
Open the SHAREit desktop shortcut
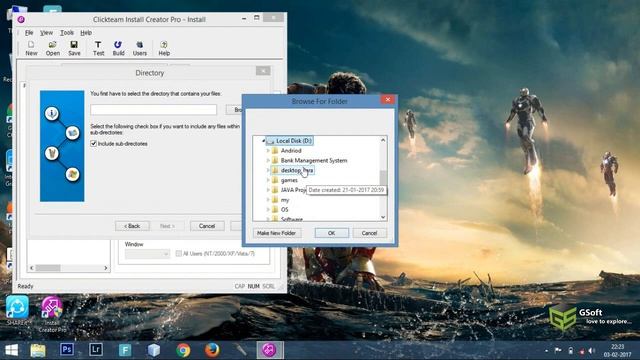(17, 310)
